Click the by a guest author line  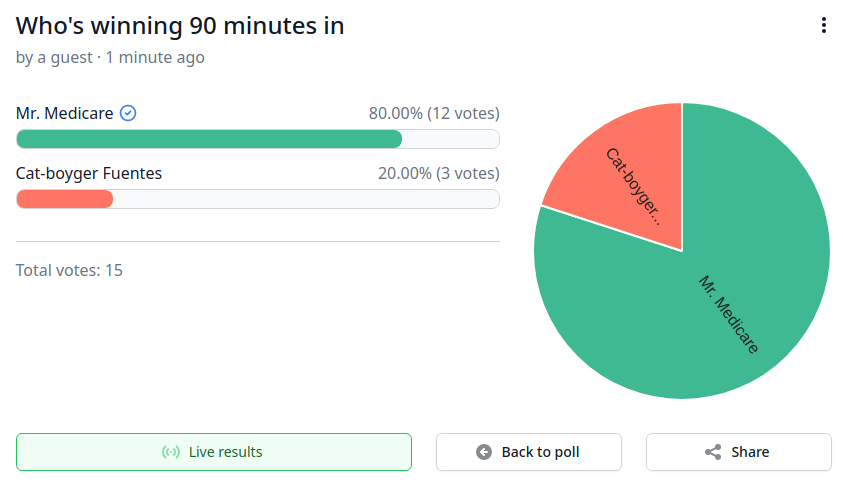[x=110, y=58]
